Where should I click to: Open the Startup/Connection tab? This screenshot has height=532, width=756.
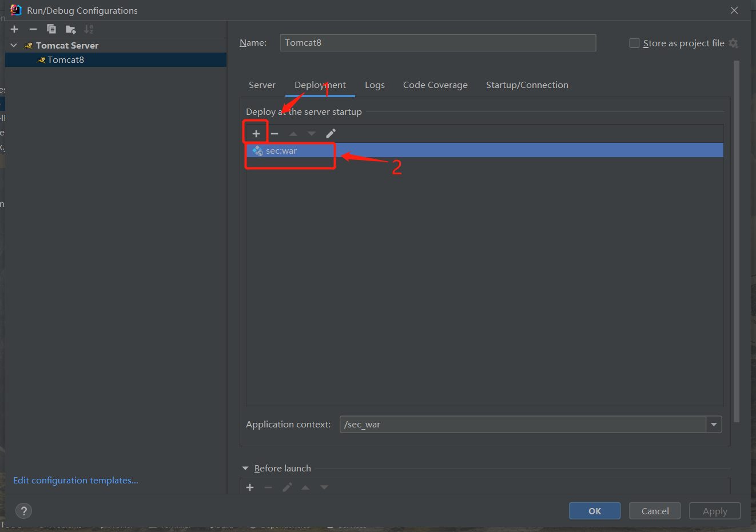point(527,85)
